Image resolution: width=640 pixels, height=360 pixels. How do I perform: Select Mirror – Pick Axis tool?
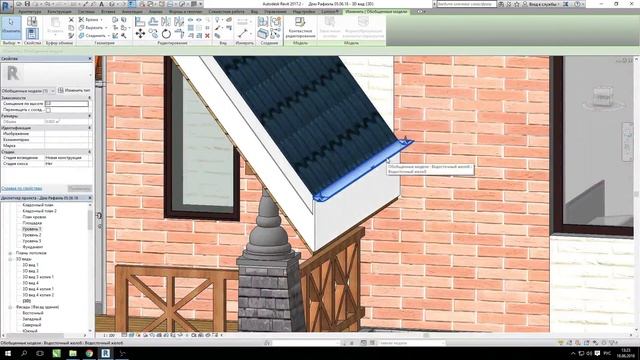[x=166, y=22]
